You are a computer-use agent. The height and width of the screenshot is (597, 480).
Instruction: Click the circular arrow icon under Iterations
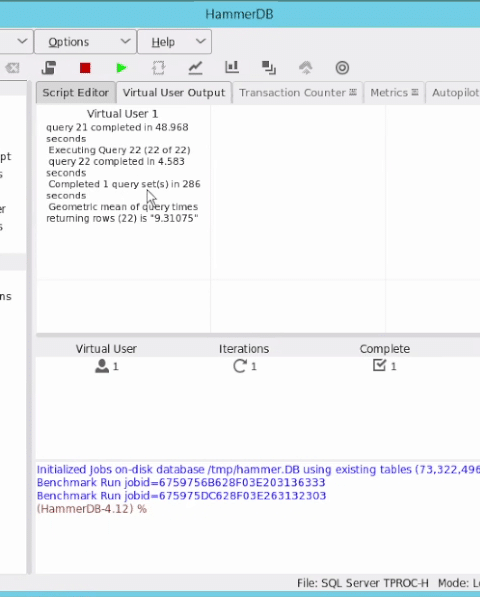coord(240,366)
